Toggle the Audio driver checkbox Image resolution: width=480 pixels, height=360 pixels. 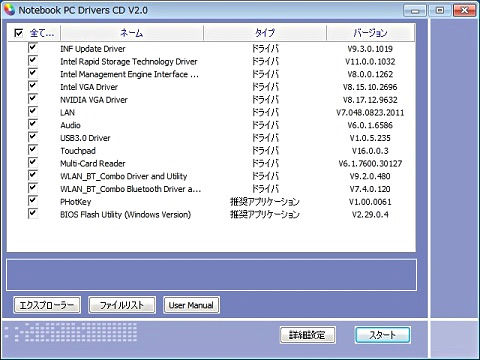pyautogui.click(x=33, y=124)
